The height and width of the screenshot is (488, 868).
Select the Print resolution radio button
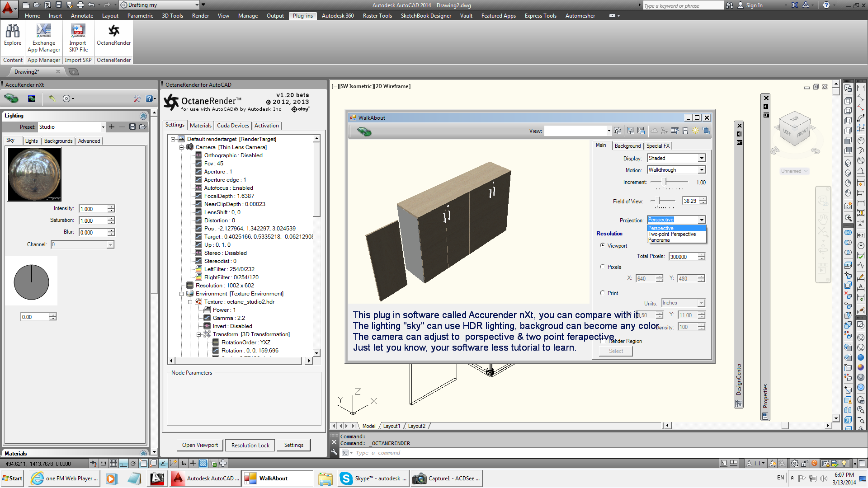coord(602,293)
